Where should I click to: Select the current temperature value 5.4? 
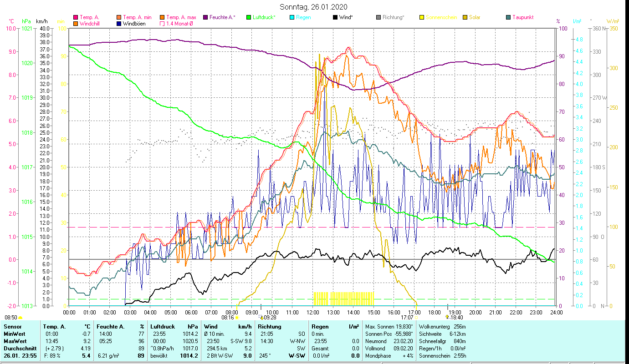click(x=86, y=356)
